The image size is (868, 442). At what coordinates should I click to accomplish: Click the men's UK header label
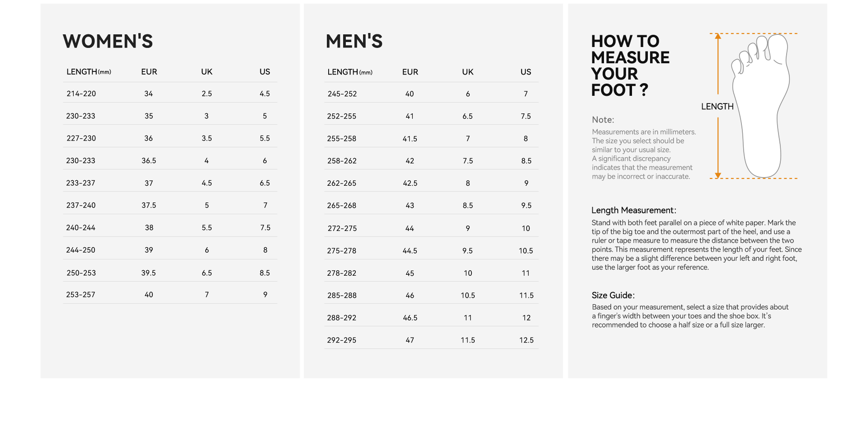pyautogui.click(x=468, y=72)
